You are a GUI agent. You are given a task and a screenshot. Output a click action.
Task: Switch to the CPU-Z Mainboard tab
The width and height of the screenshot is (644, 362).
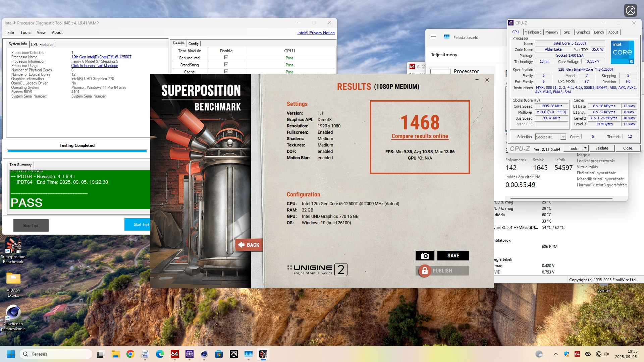pyautogui.click(x=533, y=32)
